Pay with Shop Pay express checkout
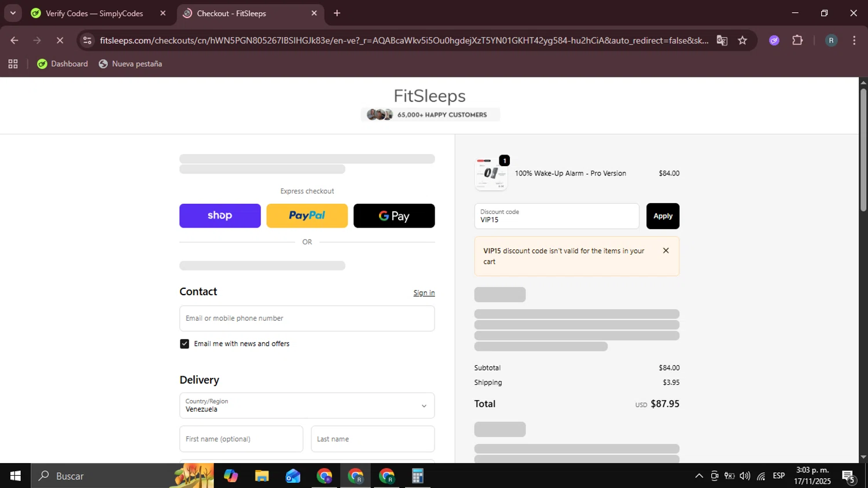This screenshot has height=488, width=868. (220, 216)
